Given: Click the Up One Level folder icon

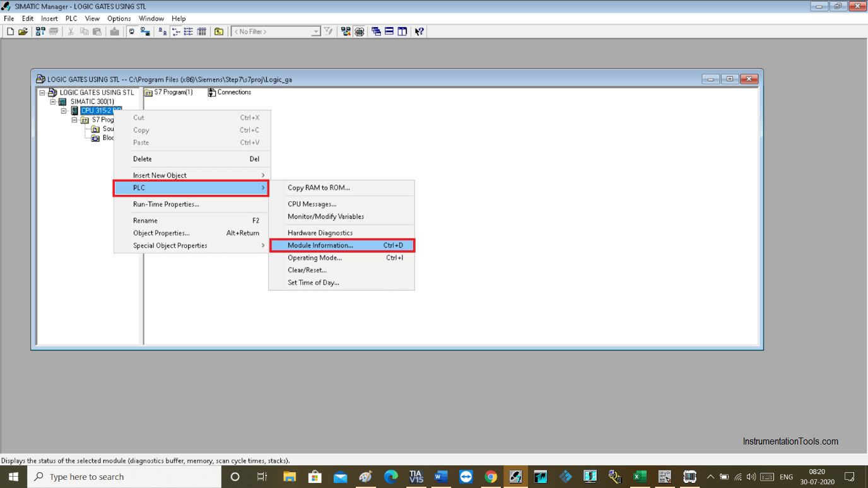Looking at the screenshot, I should 219,32.
